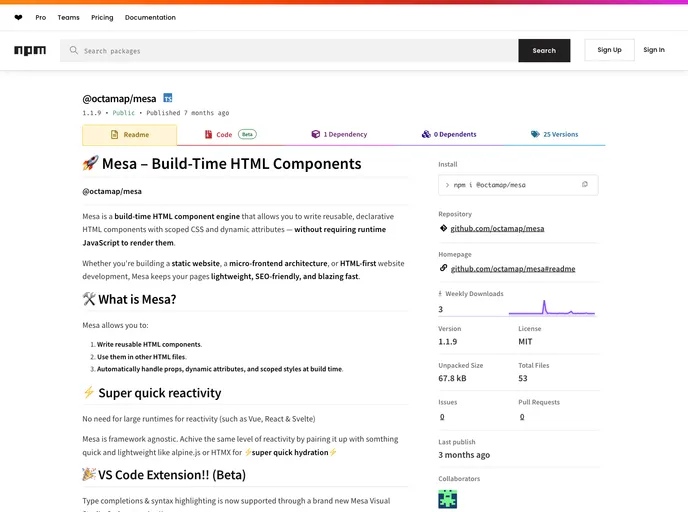Click the lightning emoji beside Super quick reactivity
Screen dimensions: 688x512
pyautogui.click(x=89, y=392)
